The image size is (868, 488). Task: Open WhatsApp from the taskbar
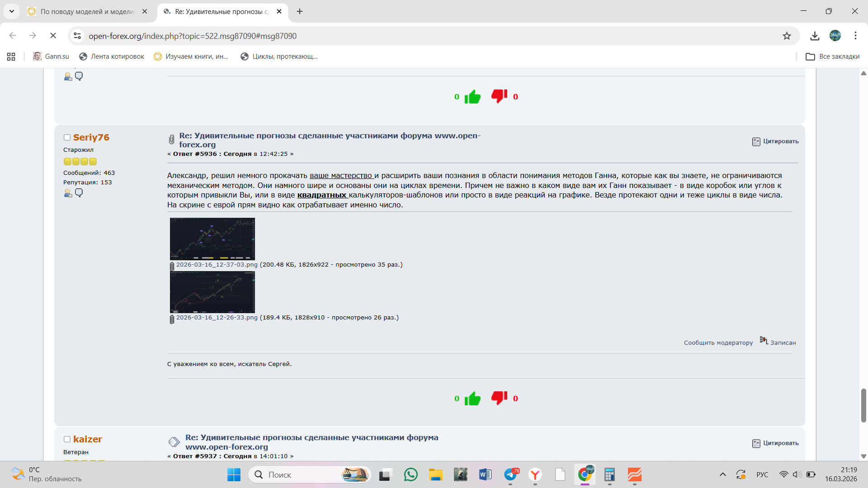410,474
